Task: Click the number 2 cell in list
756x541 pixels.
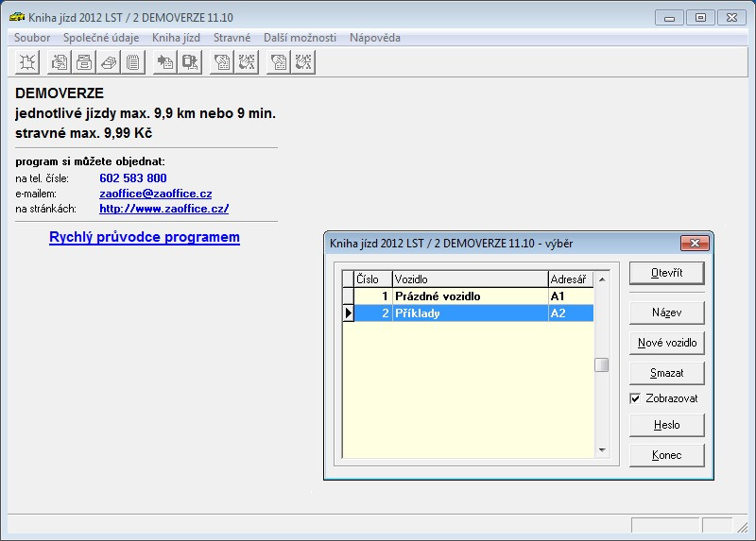Action: [x=373, y=313]
